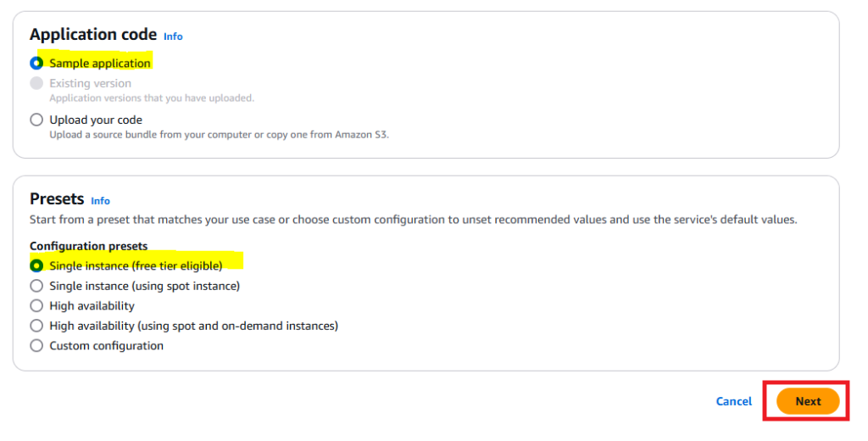
Task: Click the 'Custom configuration' label text
Action: (106, 346)
